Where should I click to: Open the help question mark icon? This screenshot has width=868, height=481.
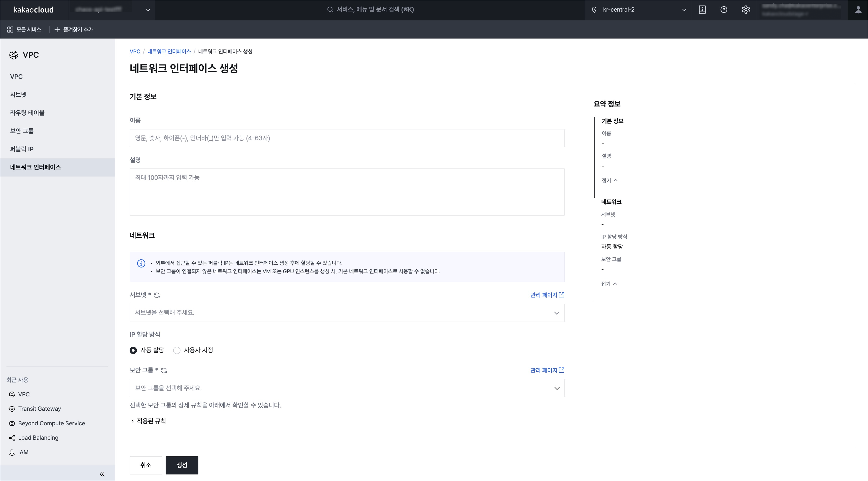[x=724, y=9]
